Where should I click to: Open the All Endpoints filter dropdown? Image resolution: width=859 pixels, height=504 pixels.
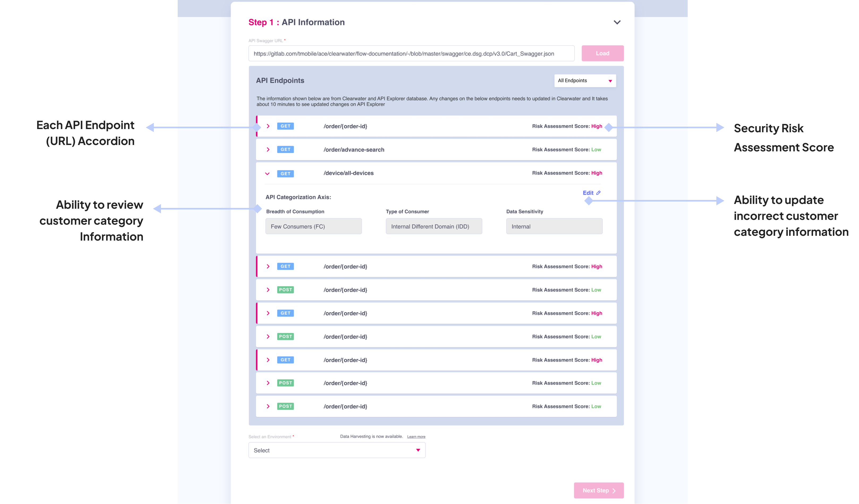click(585, 81)
